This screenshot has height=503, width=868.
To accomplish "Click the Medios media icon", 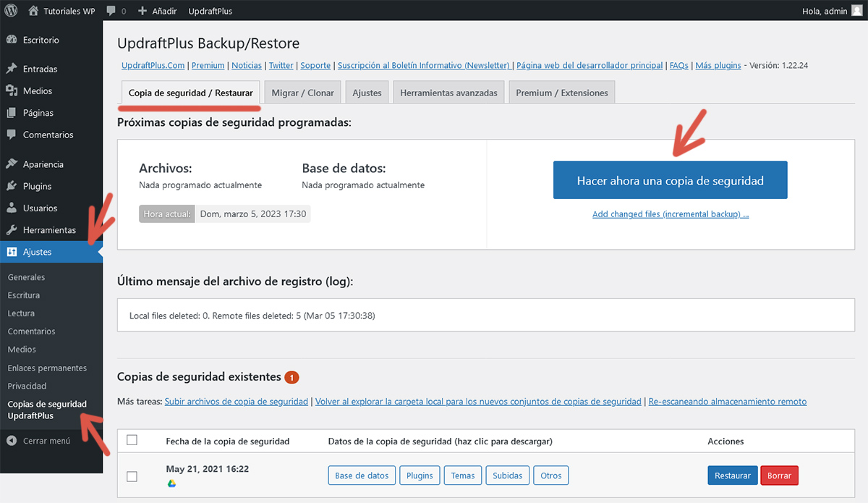I will [12, 90].
